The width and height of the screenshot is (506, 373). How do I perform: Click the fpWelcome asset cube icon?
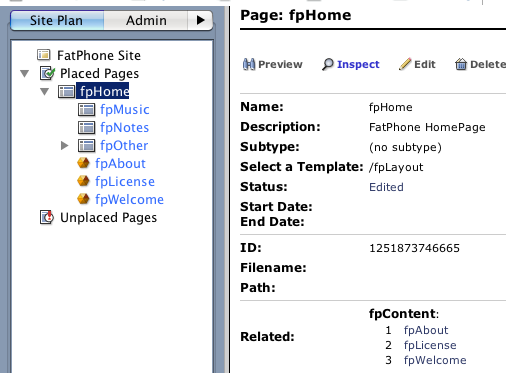pyautogui.click(x=83, y=199)
